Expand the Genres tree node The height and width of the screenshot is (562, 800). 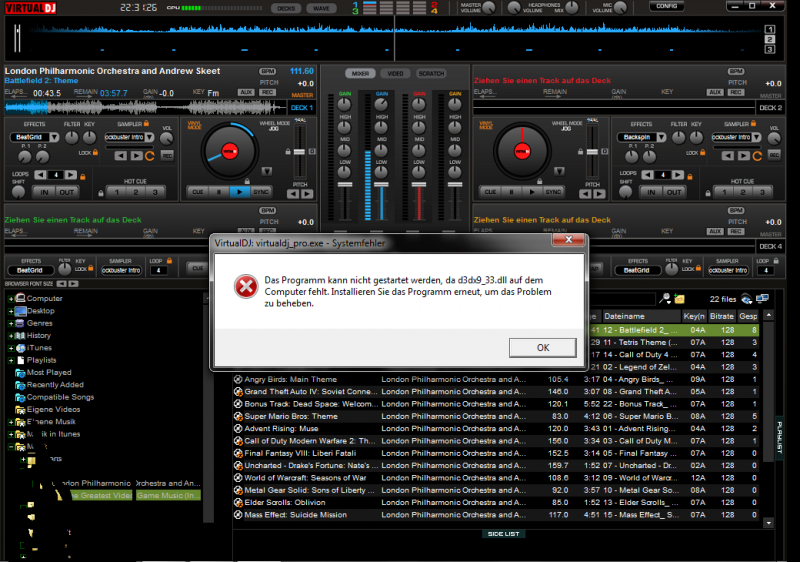click(11, 323)
